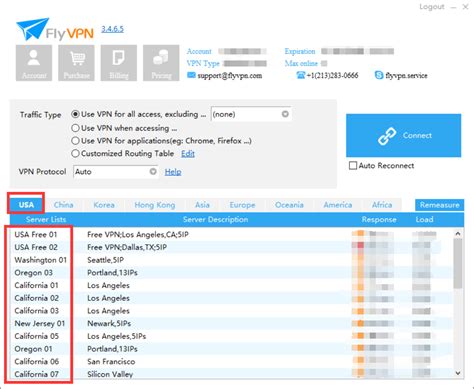Open the Pricing coins icon
This screenshot has width=474, height=389.
tap(161, 63)
